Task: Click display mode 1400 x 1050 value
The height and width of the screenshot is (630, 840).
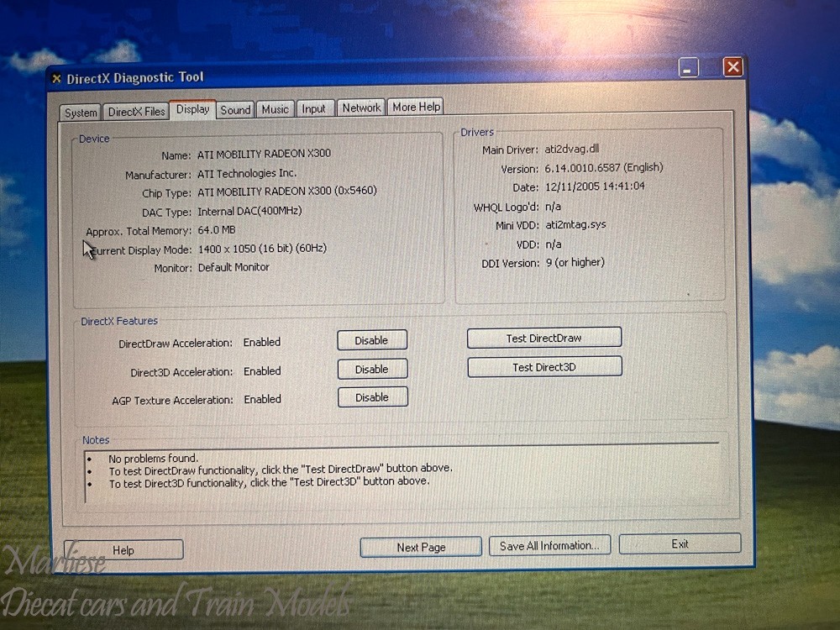Action: (262, 249)
